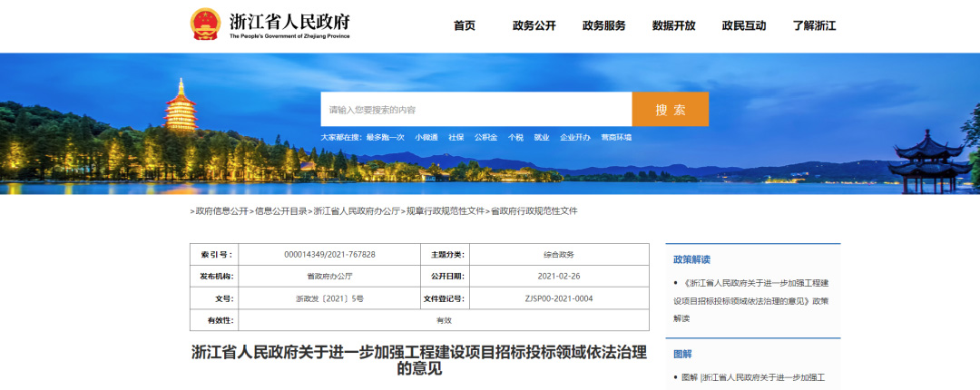Click 规章行政规范性文件 breadcrumb
980x390 pixels.
[445, 211]
